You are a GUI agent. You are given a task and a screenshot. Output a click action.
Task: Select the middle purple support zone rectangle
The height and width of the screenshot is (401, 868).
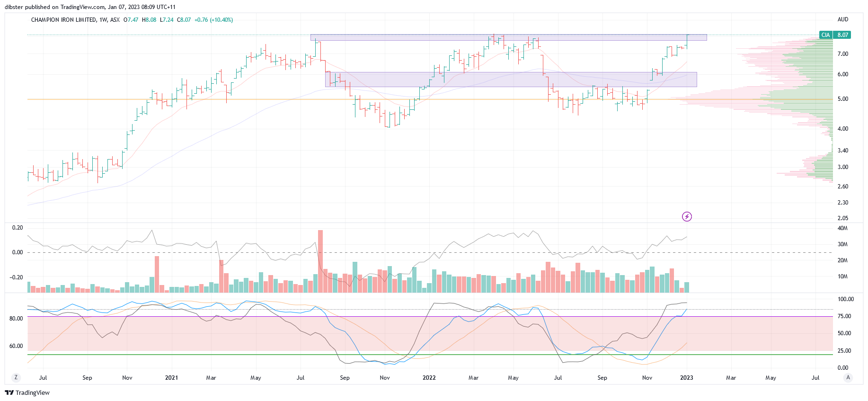click(511, 80)
